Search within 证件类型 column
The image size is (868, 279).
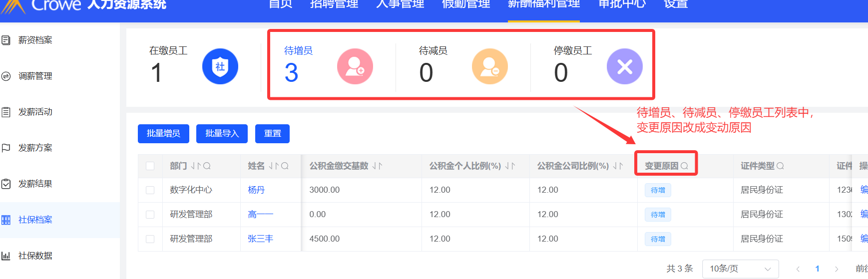780,166
